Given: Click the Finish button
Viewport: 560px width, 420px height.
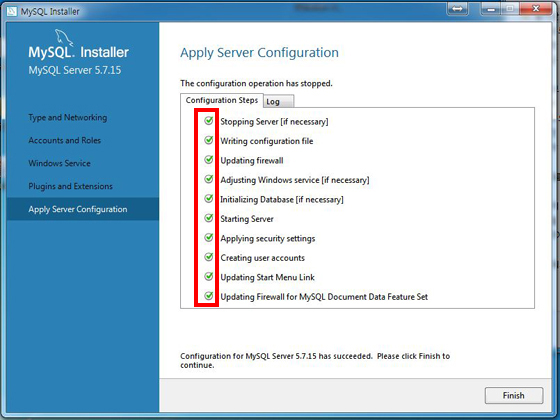Looking at the screenshot, I should click(x=514, y=395).
